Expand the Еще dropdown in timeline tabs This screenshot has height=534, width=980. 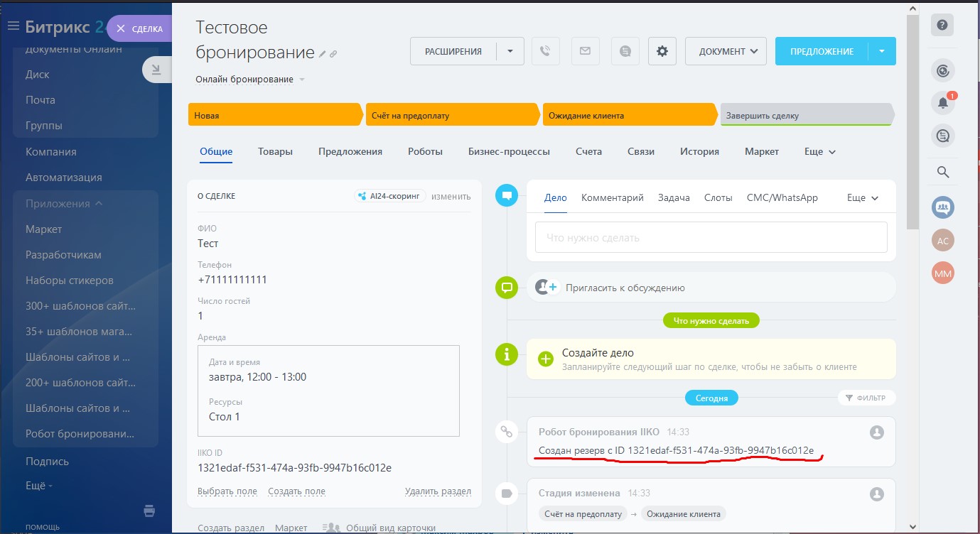863,198
